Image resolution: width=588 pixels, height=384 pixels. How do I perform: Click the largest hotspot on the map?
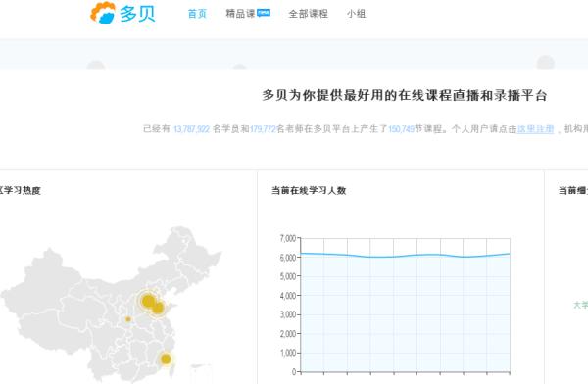(x=149, y=301)
